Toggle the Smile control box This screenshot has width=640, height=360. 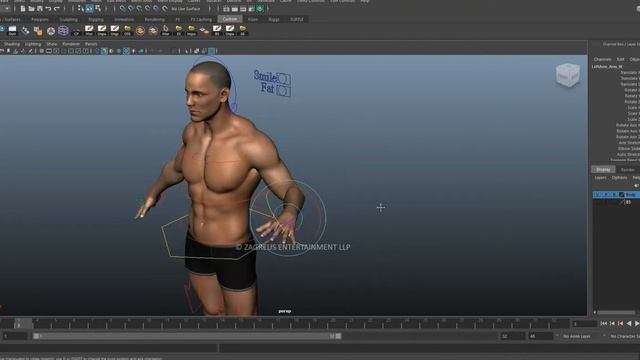[x=284, y=78]
